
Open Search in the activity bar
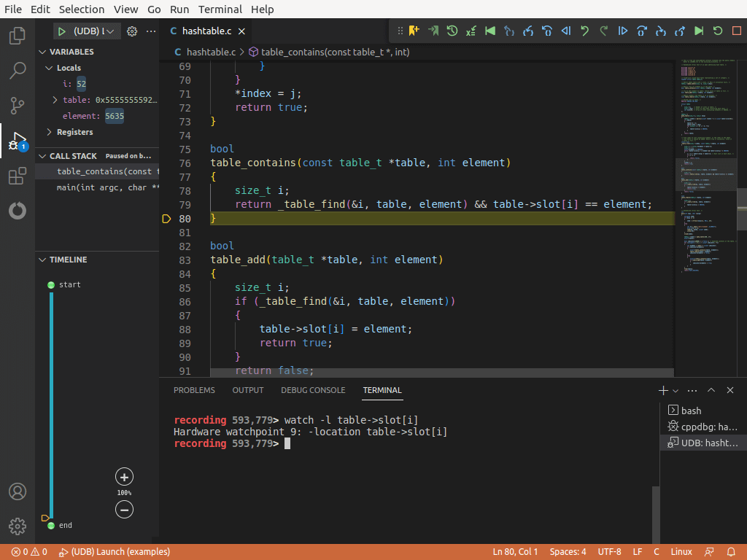(18, 71)
